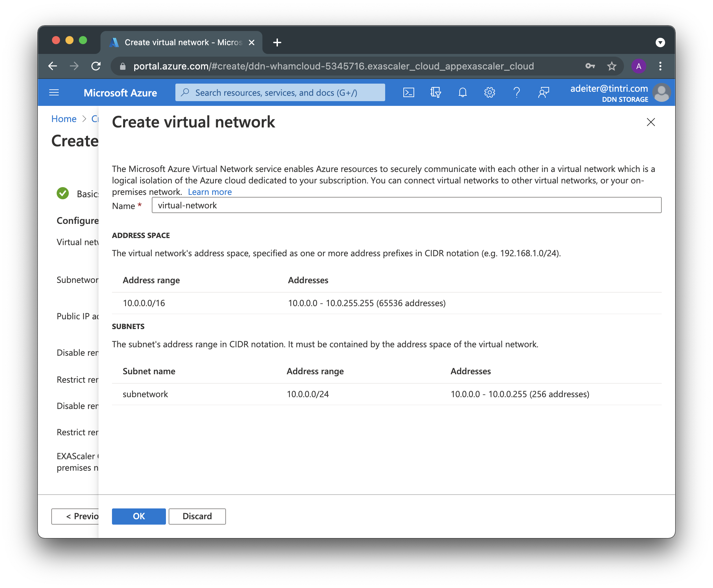Open a new browser tab
The width and height of the screenshot is (713, 588).
point(277,42)
